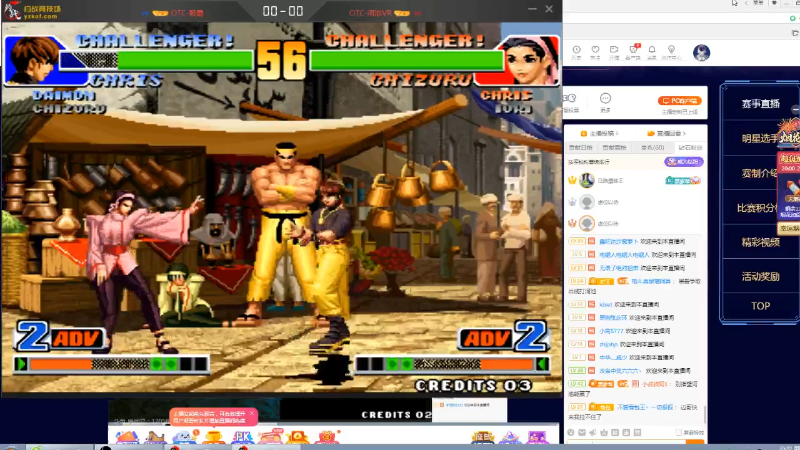Click the PK gift icon in bottom bar
The image size is (800, 450).
pos(242,437)
